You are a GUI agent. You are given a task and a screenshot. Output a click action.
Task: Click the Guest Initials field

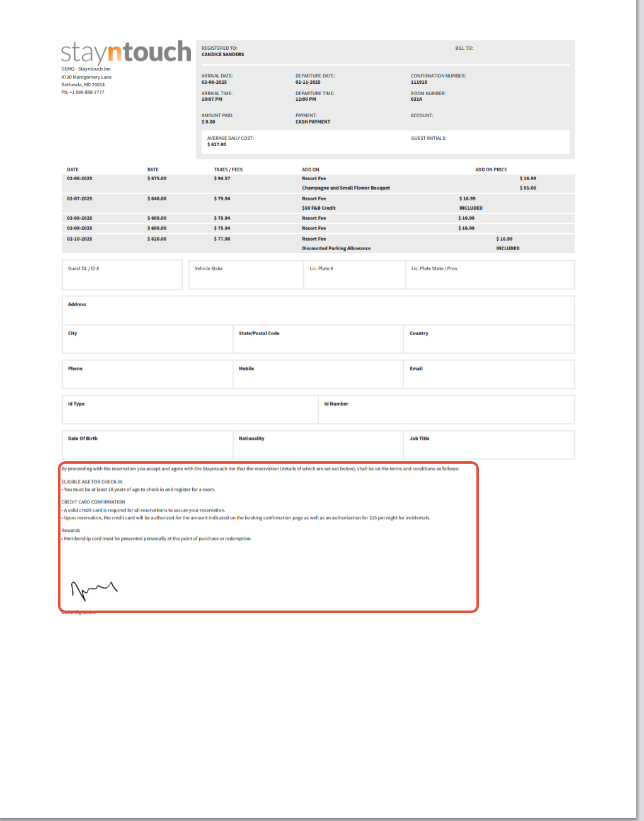tap(428, 138)
